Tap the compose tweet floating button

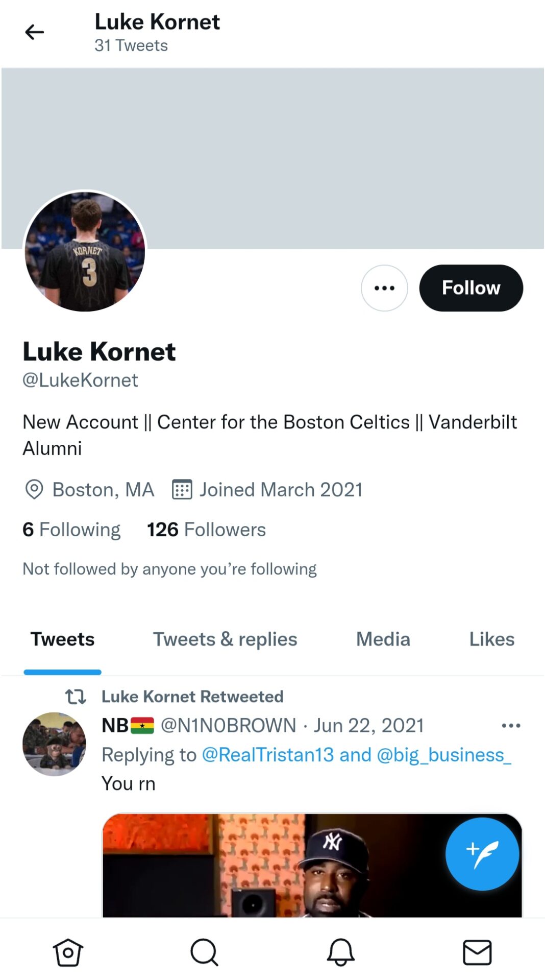[x=482, y=853]
